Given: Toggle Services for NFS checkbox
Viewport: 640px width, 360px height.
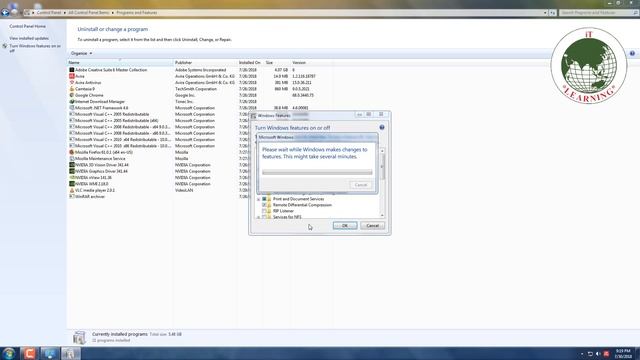Looking at the screenshot, I should coord(264,217).
